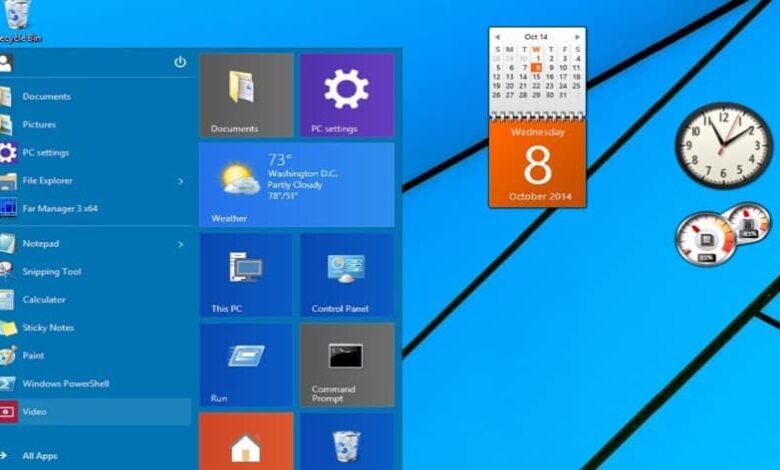This screenshot has width=780, height=470.
Task: Click the orange Wednesday 8 date panel
Action: pos(537,163)
